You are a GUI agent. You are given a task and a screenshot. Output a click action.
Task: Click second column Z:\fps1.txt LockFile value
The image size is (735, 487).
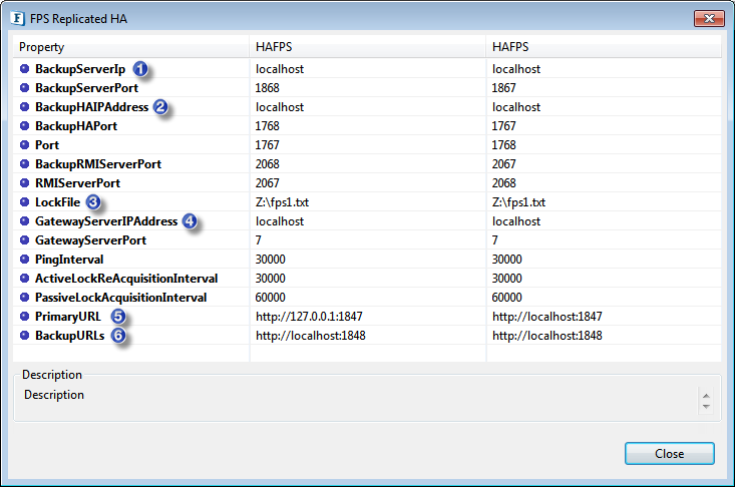point(518,202)
